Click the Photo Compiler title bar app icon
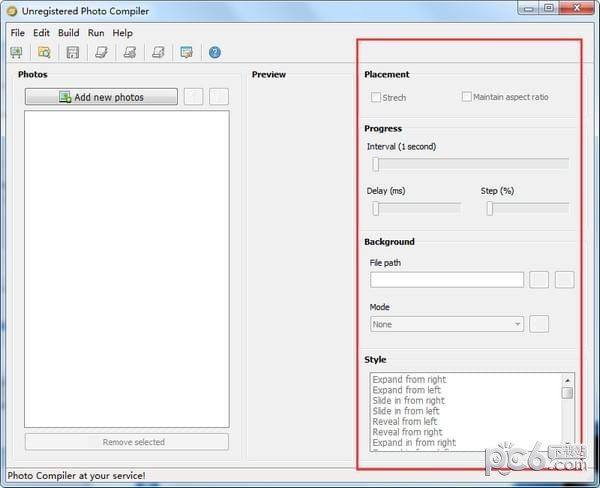Viewport: 600px width, 488px height. click(12, 11)
